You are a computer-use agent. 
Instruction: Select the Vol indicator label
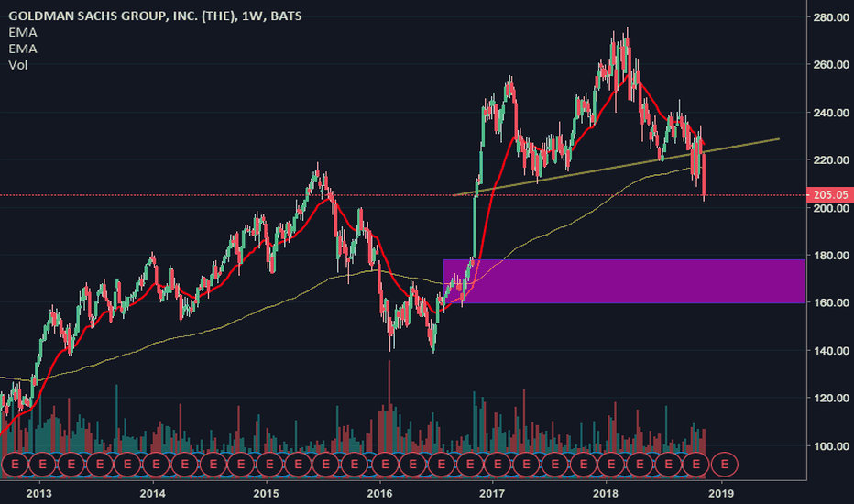point(17,65)
